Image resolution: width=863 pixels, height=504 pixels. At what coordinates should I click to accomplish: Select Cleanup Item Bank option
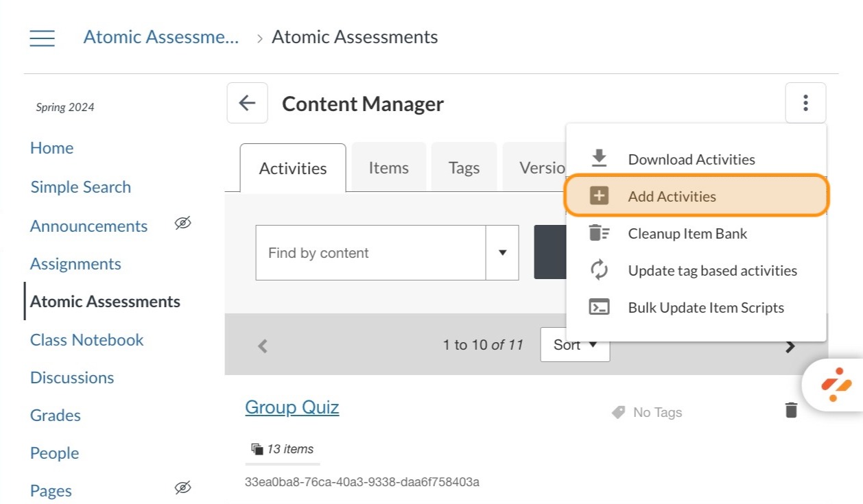coord(696,233)
